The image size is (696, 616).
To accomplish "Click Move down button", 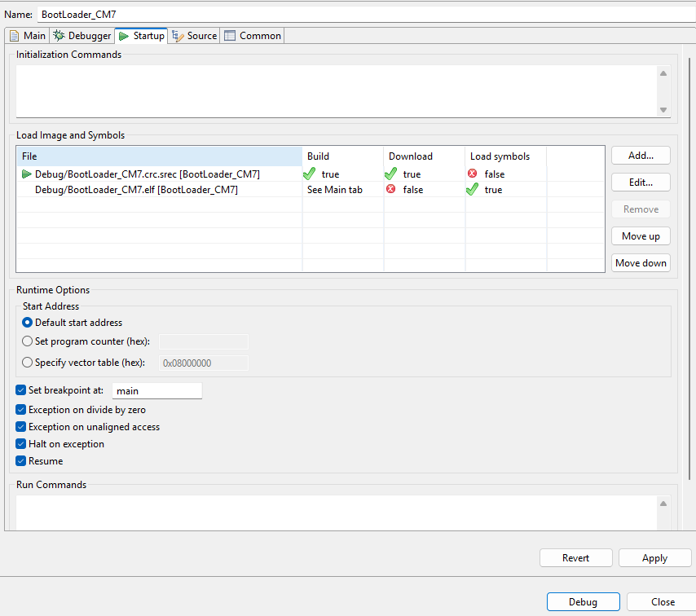I will [x=641, y=262].
